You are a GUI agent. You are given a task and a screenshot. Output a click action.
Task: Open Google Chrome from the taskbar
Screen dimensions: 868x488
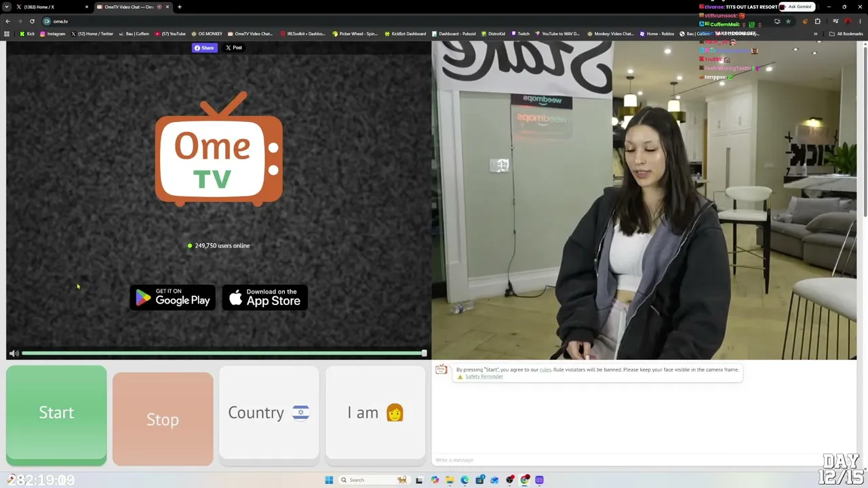(524, 480)
